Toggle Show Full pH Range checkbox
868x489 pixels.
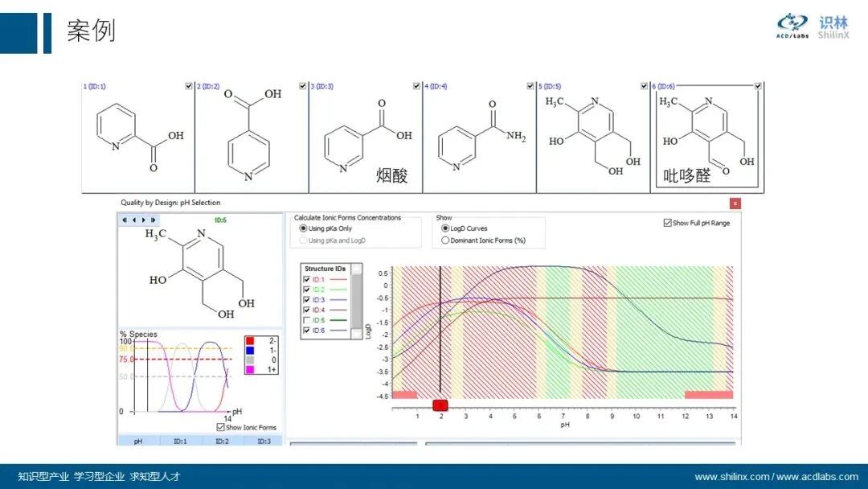pos(667,223)
